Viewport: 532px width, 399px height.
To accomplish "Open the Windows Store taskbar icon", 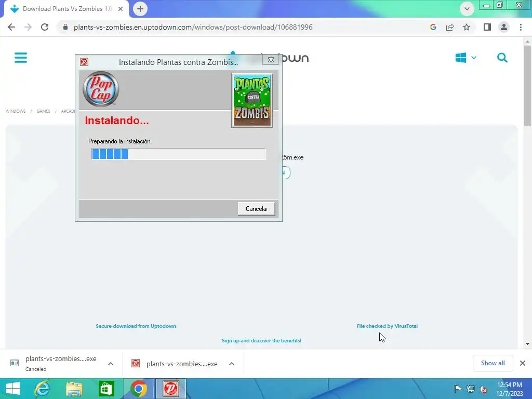I will pos(106,389).
